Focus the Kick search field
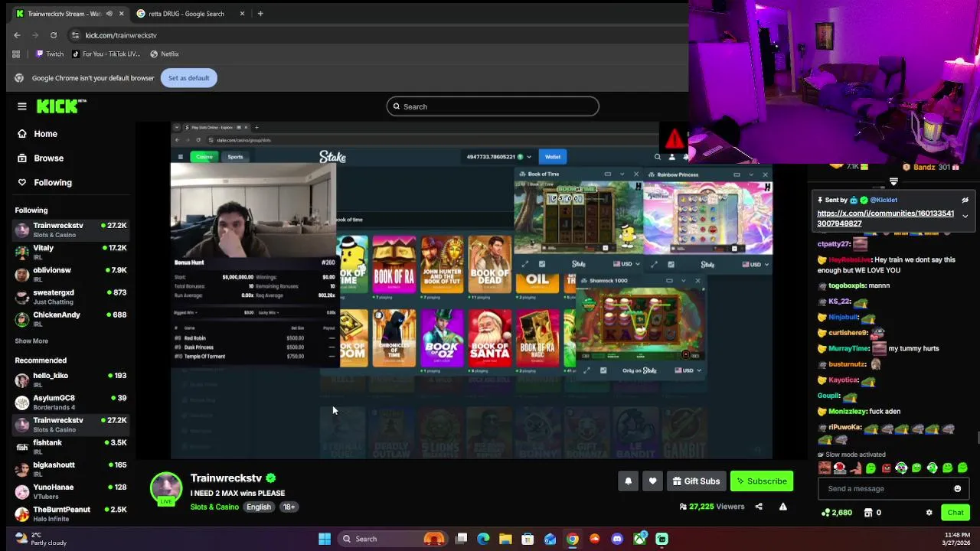The image size is (980, 551). tap(492, 106)
